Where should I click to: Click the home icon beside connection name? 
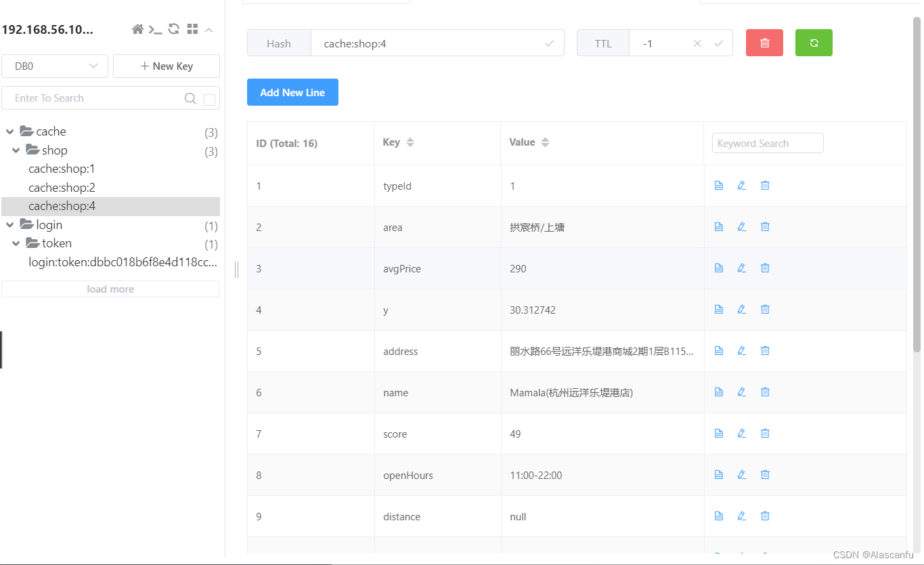click(137, 29)
